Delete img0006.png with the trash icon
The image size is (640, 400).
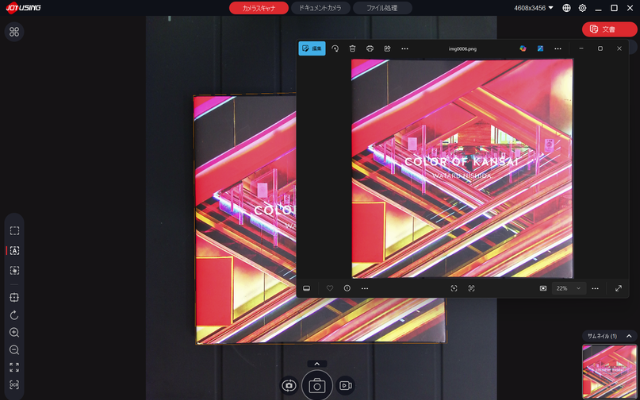(x=352, y=48)
